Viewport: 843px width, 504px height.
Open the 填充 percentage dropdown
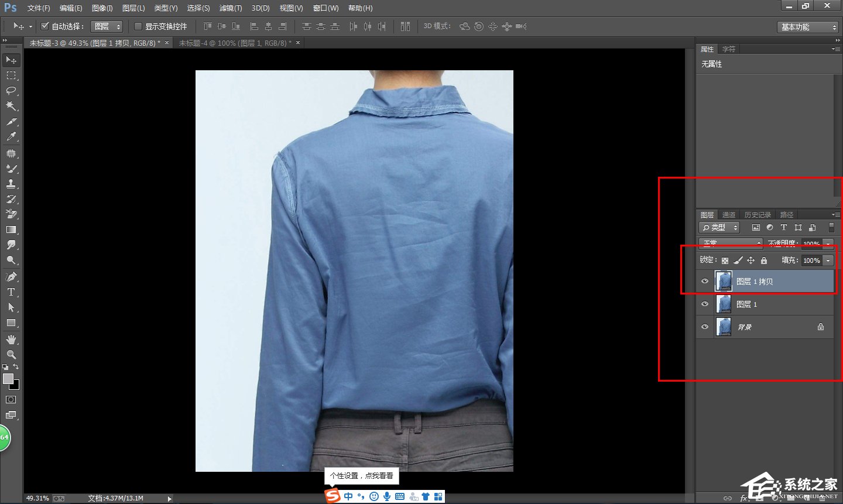click(827, 260)
